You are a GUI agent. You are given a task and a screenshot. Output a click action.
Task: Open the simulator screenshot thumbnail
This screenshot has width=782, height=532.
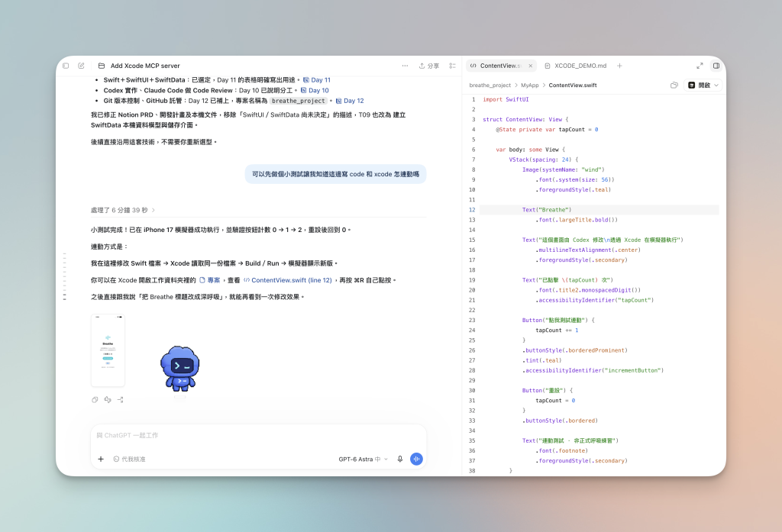pos(108,350)
